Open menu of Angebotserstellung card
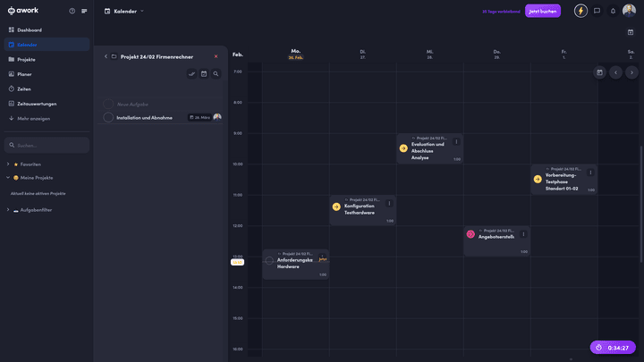Image resolution: width=644 pixels, height=362 pixels. (x=523, y=234)
